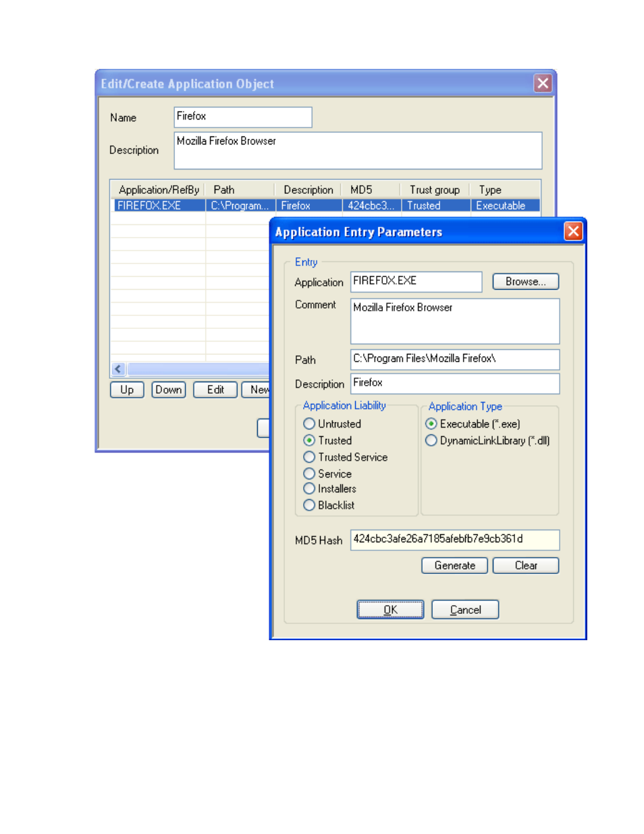Clear the MD5 hash field
Screen dimensions: 644x834
(526, 566)
